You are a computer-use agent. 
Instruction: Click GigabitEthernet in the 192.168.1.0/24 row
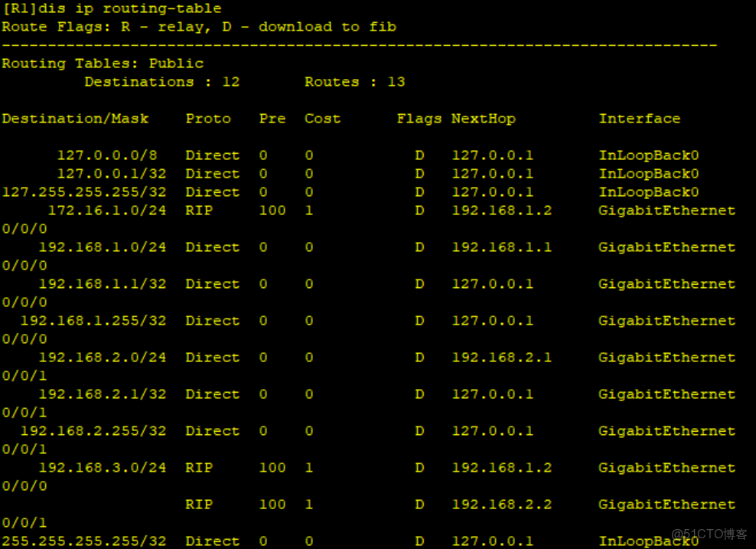(667, 247)
